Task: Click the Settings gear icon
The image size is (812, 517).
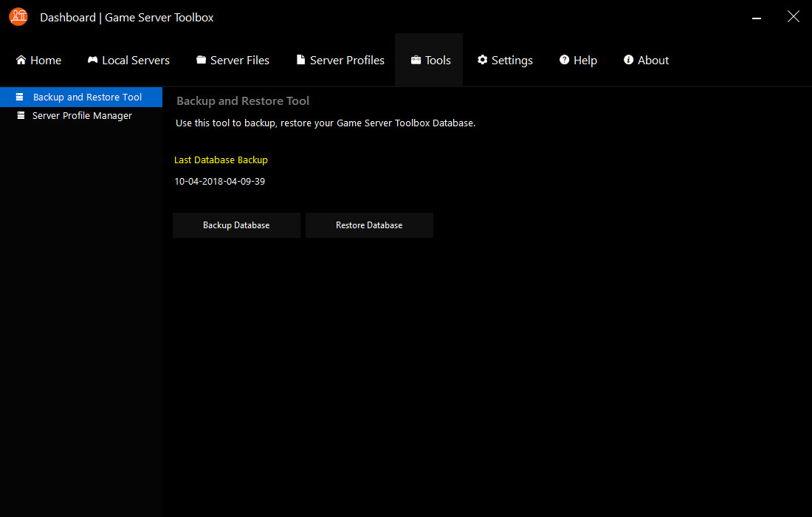Action: (482, 60)
